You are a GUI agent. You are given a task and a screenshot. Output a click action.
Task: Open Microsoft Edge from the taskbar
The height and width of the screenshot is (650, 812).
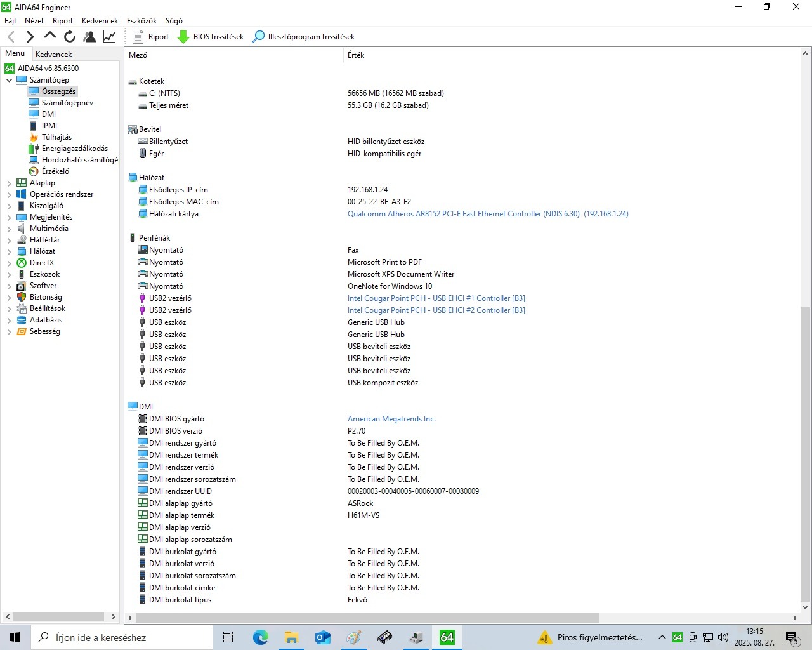point(260,637)
